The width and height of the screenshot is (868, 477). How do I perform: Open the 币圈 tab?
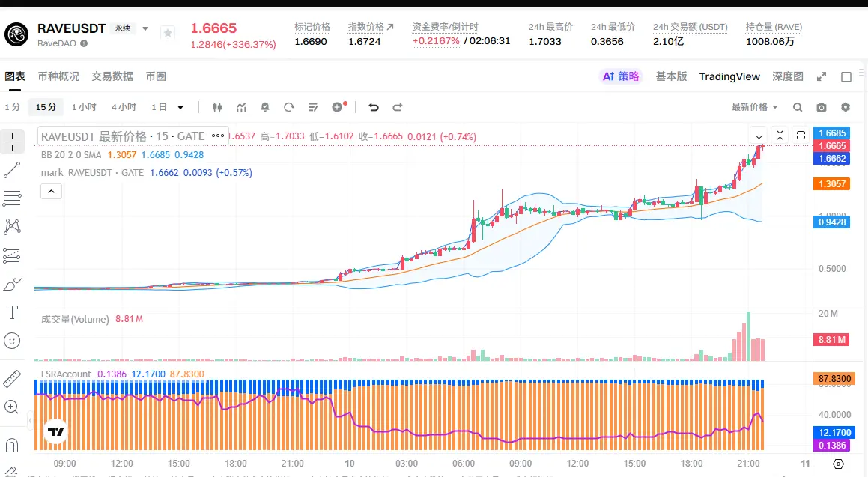tap(156, 76)
